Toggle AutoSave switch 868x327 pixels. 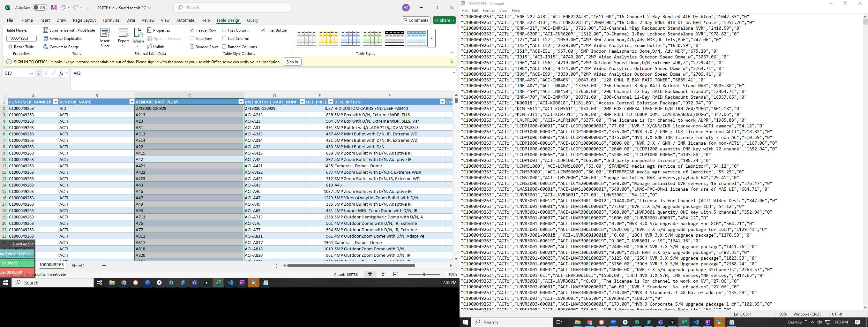tap(40, 7)
